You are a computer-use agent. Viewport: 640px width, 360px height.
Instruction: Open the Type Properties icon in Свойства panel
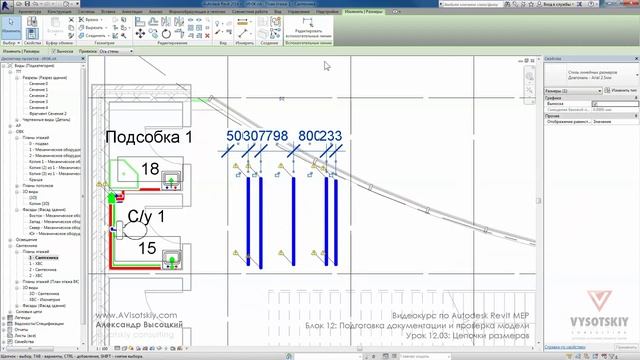click(x=32, y=22)
